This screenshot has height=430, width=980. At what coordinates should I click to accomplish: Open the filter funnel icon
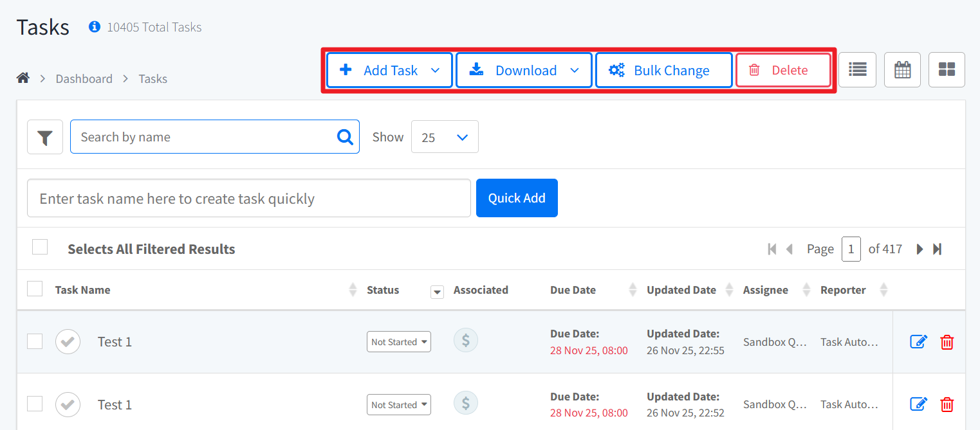click(44, 137)
